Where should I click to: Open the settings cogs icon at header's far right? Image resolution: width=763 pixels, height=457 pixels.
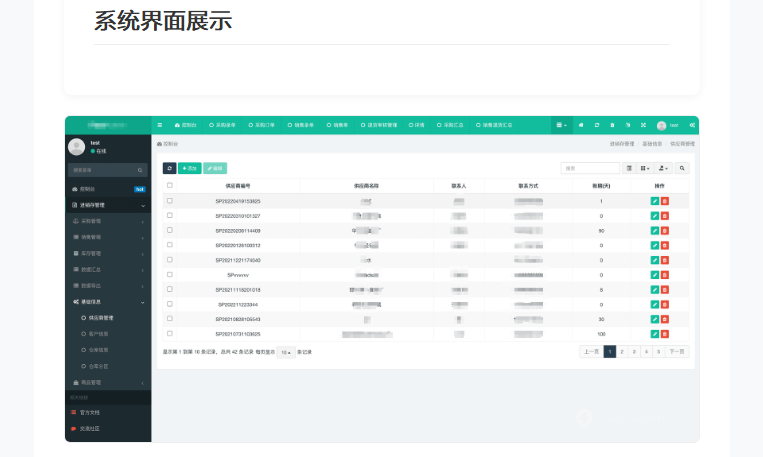click(692, 125)
